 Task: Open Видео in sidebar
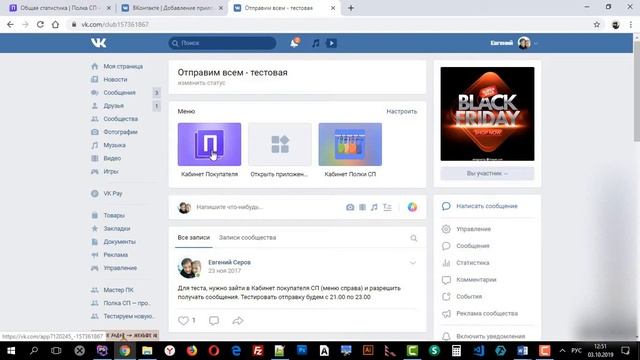(112, 158)
